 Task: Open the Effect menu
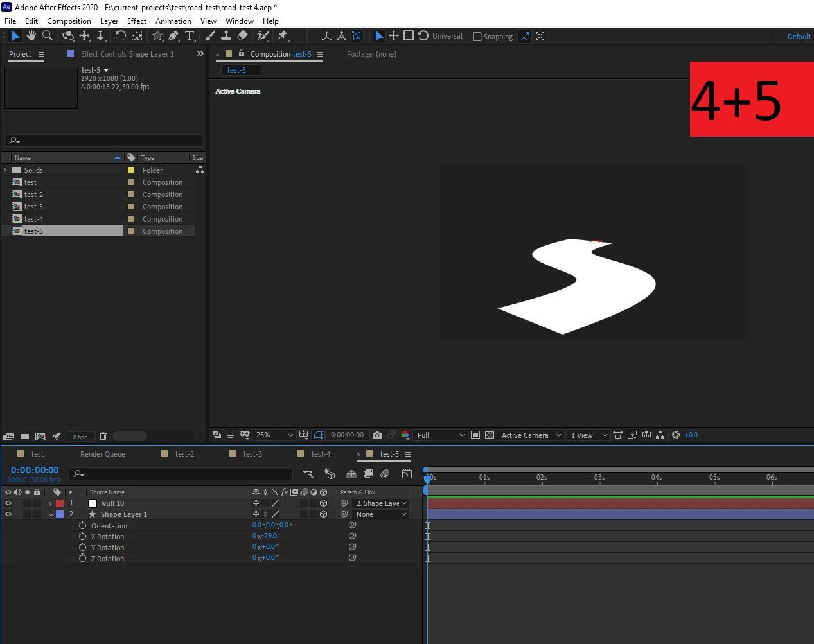[137, 21]
